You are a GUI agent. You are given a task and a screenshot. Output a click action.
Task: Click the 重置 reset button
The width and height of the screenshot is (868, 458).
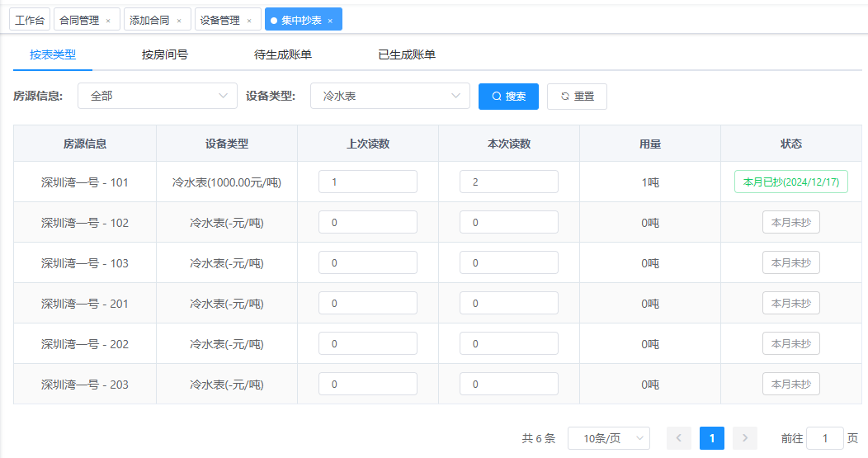[x=577, y=97]
